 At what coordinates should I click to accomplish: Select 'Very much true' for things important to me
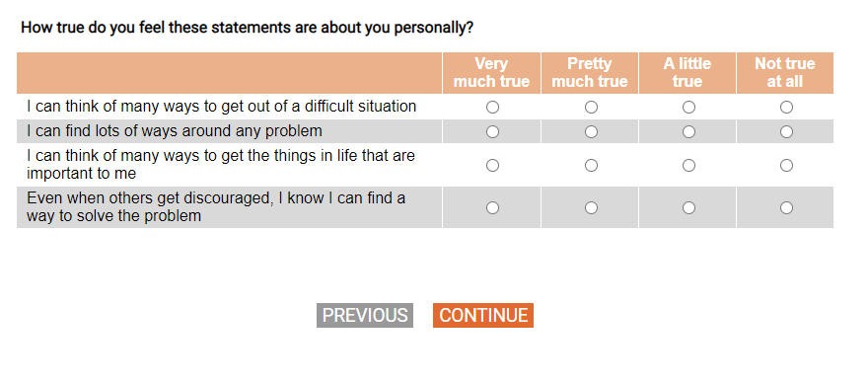click(x=492, y=165)
